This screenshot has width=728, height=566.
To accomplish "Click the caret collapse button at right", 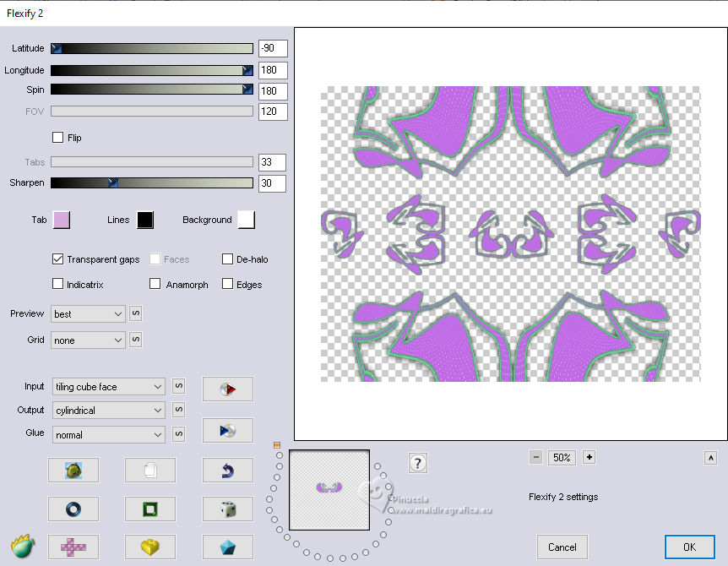I will point(710,458).
